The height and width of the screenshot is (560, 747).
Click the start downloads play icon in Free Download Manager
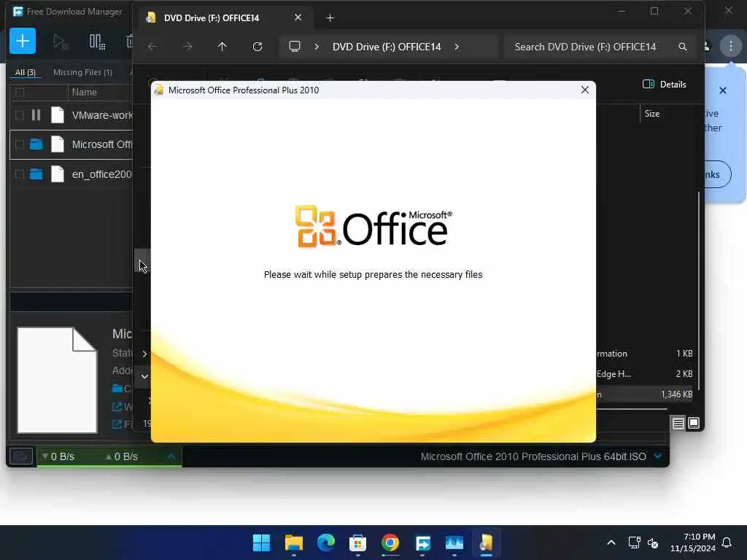61,42
